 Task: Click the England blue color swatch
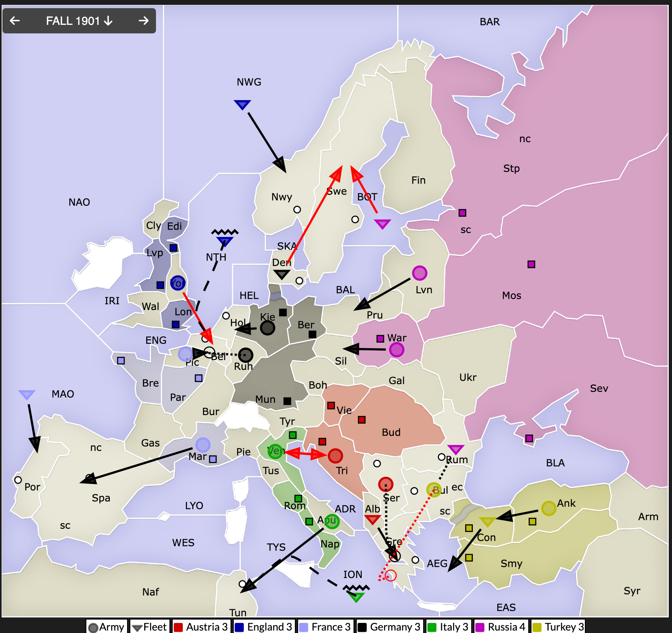239,627
